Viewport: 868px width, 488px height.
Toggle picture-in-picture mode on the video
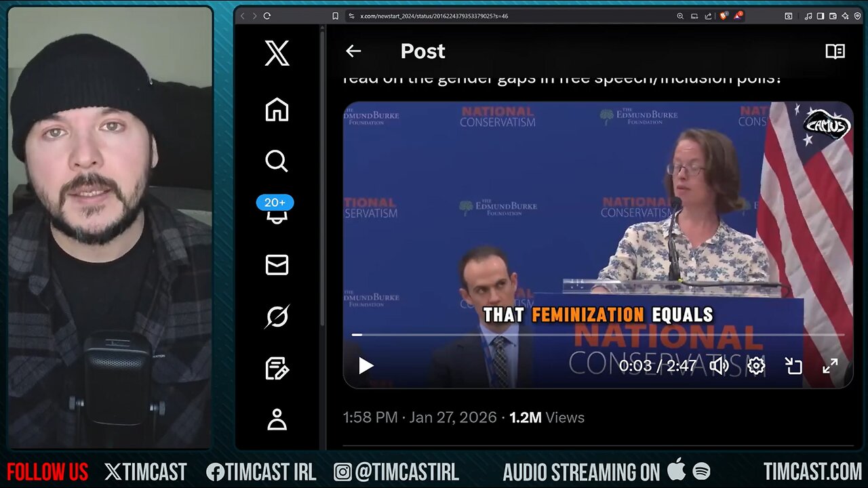pyautogui.click(x=793, y=366)
